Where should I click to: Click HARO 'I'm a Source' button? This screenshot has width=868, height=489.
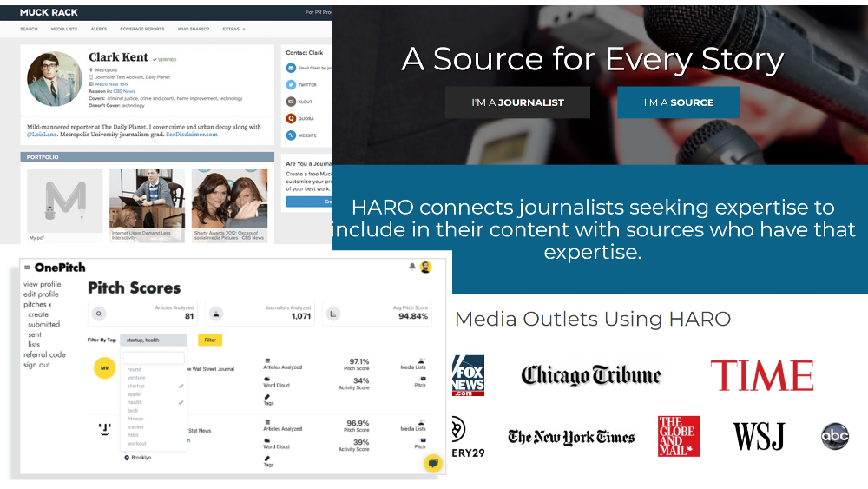click(679, 102)
